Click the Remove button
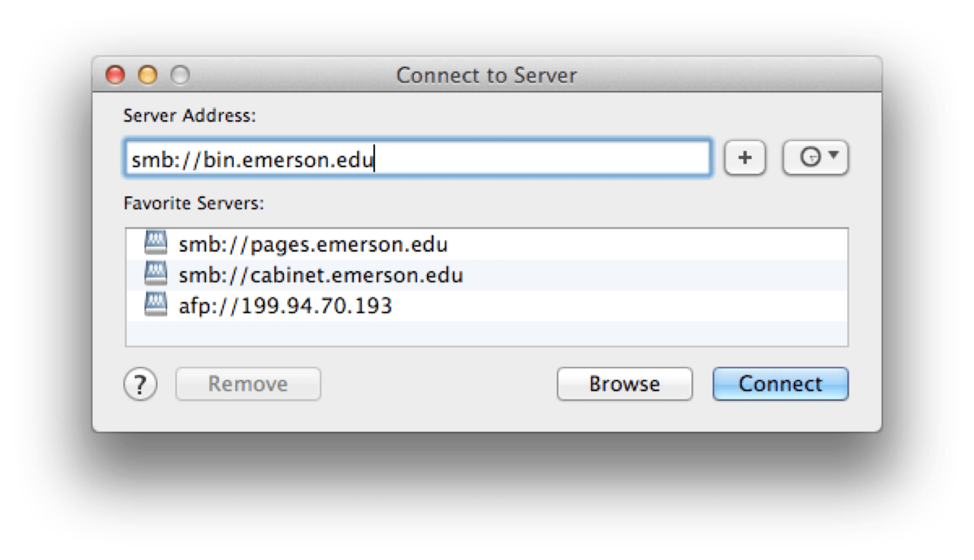Viewport: 974px width, 560px height. click(248, 384)
